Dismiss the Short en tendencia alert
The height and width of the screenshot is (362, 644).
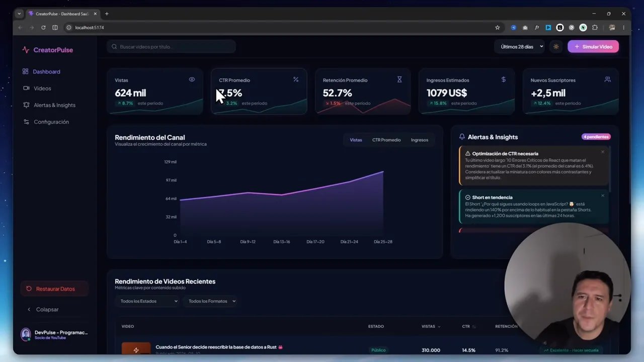point(603,196)
